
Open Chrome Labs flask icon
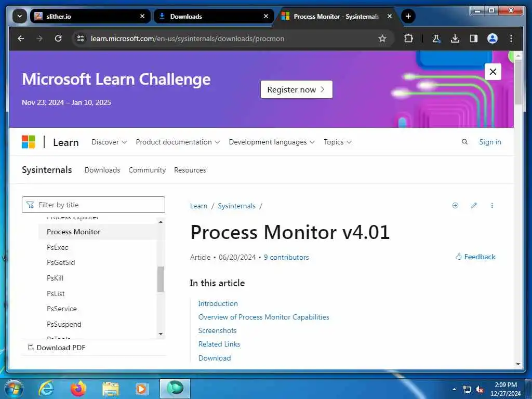[x=436, y=38]
